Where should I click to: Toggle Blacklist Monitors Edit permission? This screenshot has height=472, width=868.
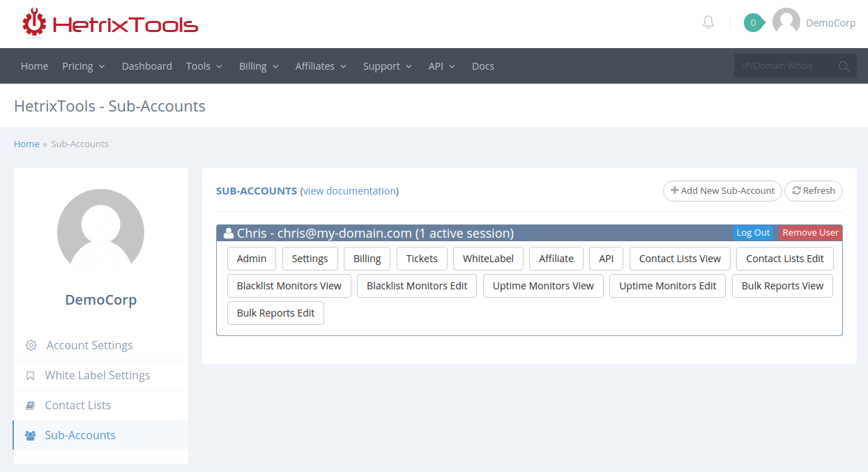click(x=417, y=285)
